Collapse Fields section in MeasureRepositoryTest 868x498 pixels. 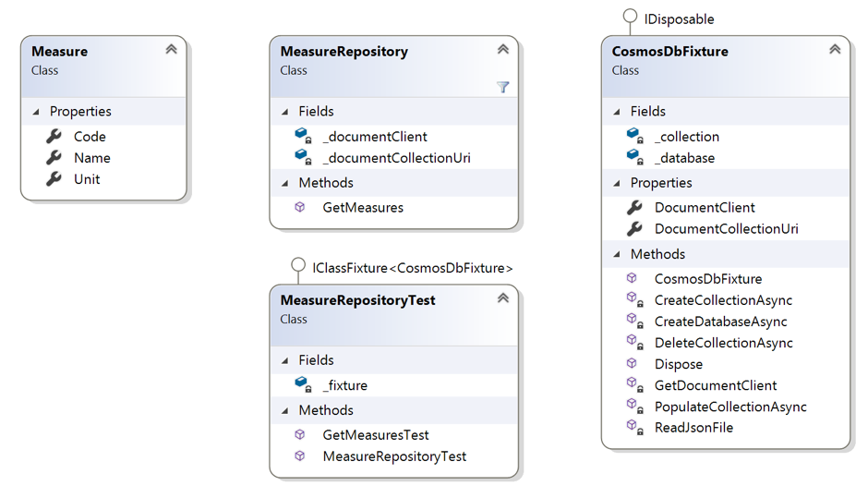pos(285,360)
